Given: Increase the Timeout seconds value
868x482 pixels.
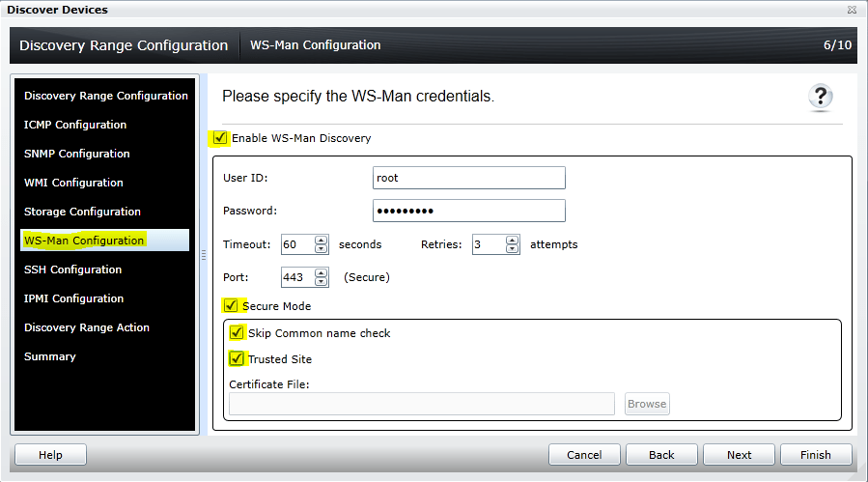Looking at the screenshot, I should point(322,241).
